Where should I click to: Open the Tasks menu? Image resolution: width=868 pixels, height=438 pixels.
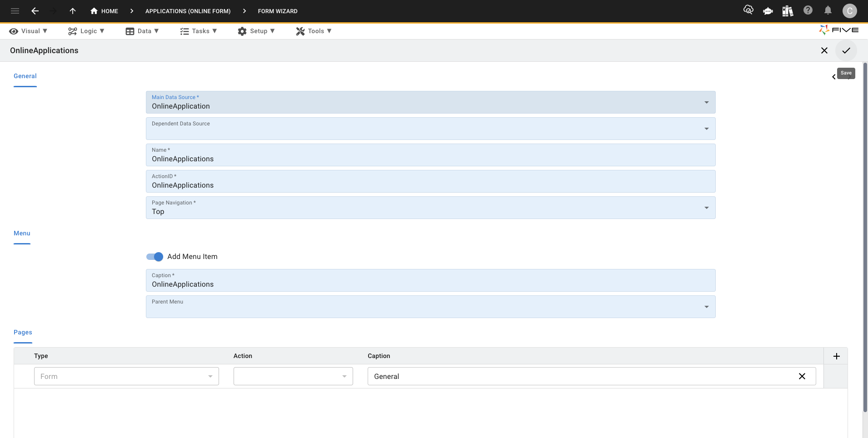199,31
